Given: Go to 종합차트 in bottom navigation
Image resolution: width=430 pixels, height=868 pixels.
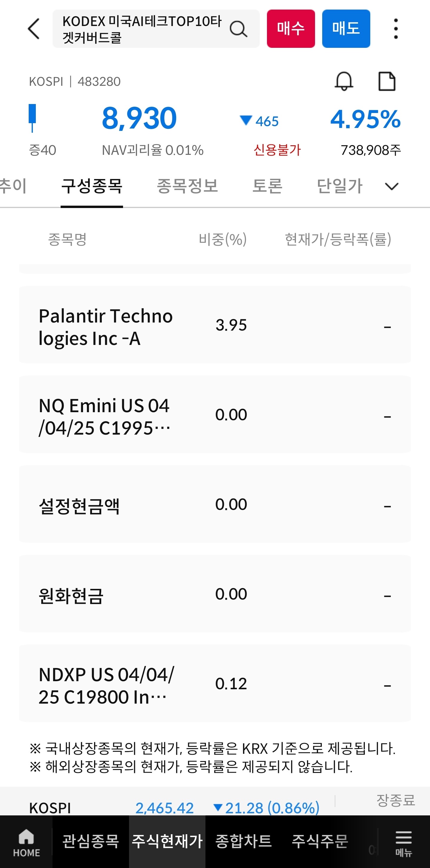Looking at the screenshot, I should (243, 841).
